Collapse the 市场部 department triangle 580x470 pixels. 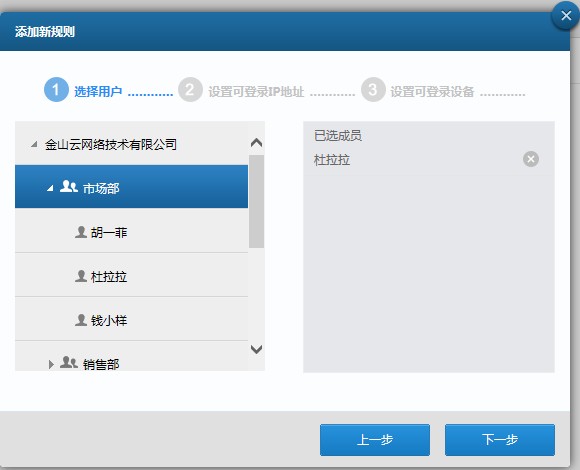[50, 188]
